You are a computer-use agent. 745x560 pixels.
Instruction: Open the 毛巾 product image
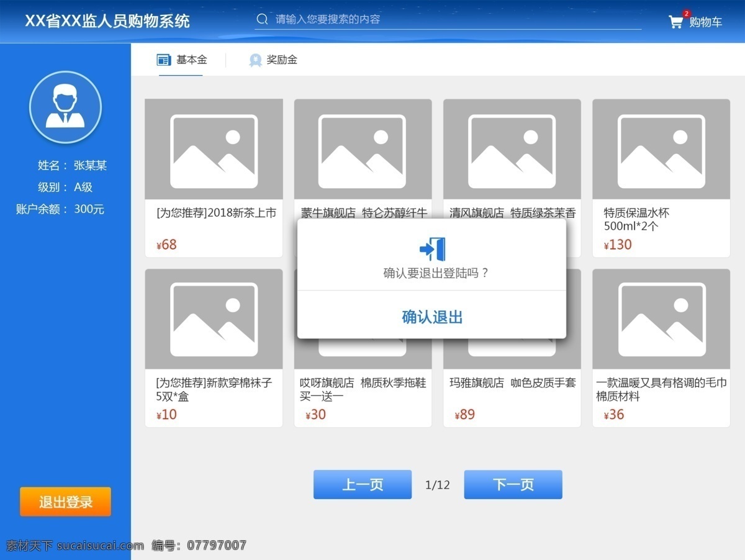pyautogui.click(x=661, y=319)
